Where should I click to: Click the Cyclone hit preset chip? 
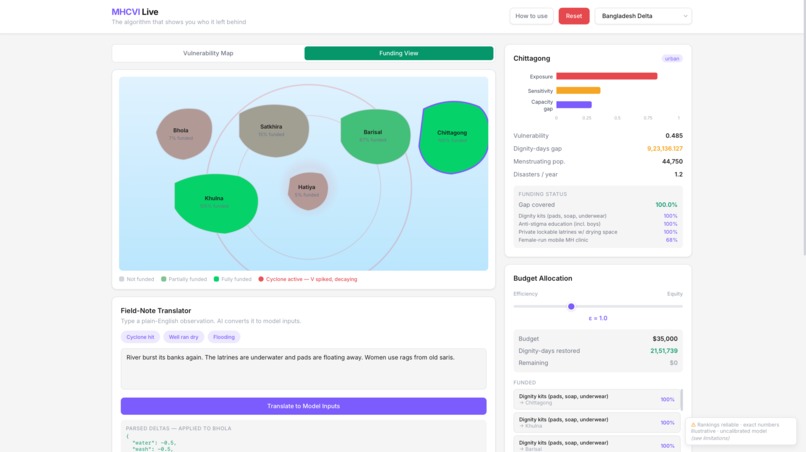(x=140, y=337)
